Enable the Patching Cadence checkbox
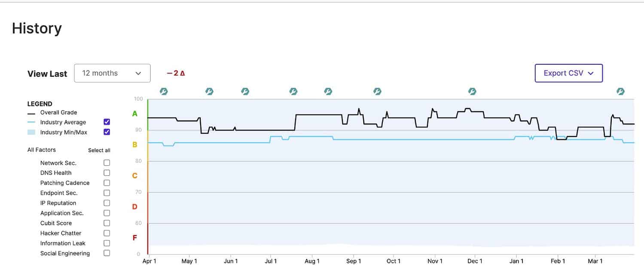This screenshot has height=272, width=644. point(107,183)
